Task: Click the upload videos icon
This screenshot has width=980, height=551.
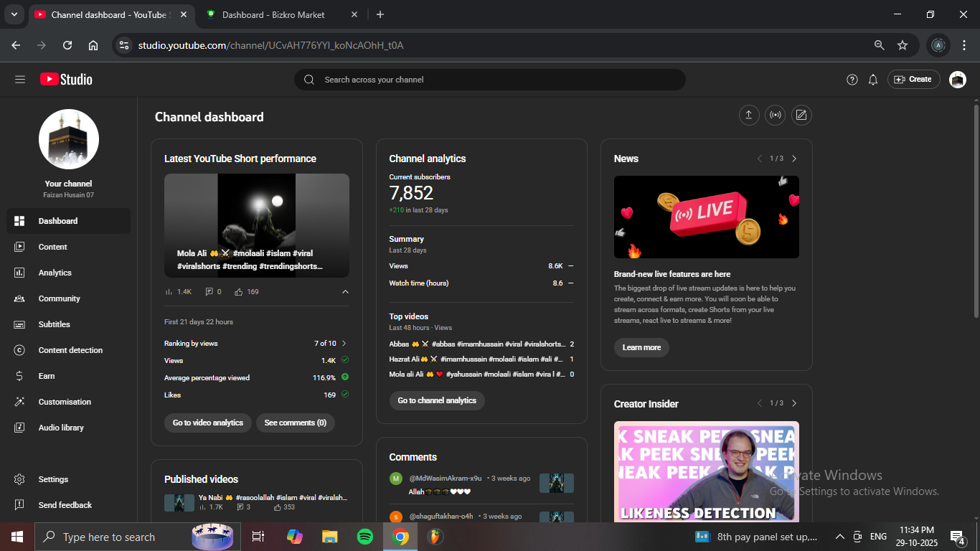Action: click(749, 115)
